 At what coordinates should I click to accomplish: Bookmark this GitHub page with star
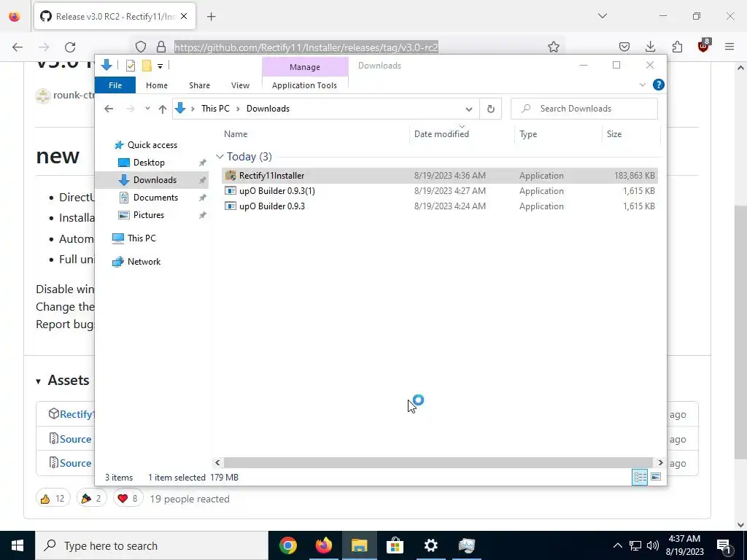(x=553, y=47)
